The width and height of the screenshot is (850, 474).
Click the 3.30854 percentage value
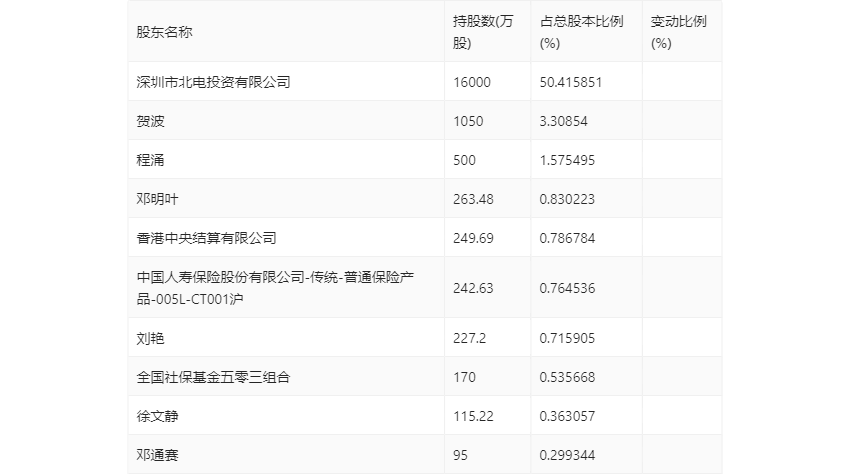pyautogui.click(x=563, y=121)
